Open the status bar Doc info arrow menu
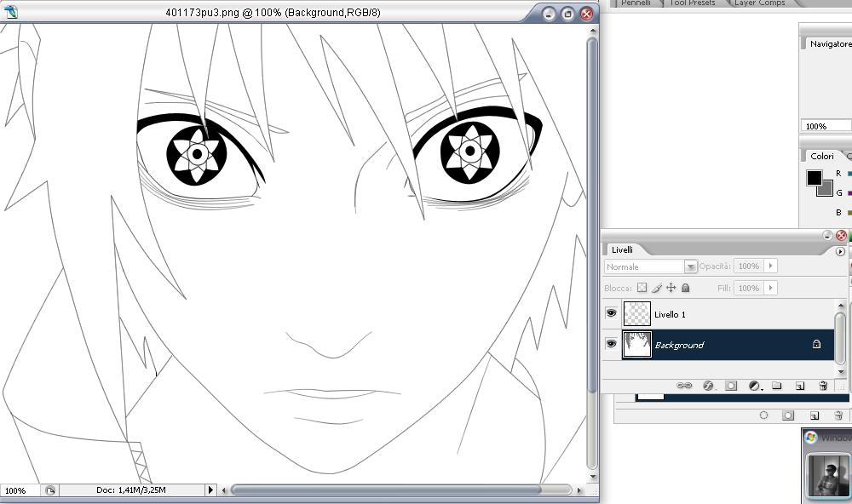 pos(211,490)
